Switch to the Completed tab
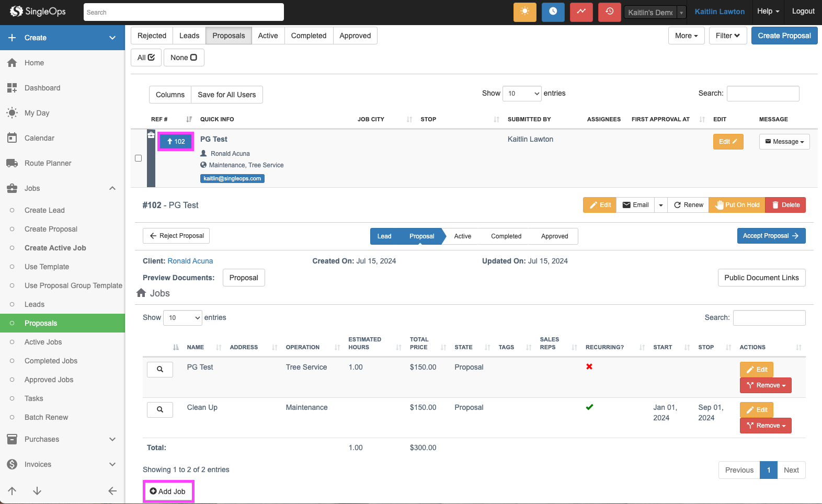This screenshot has height=504, width=822. pyautogui.click(x=309, y=36)
